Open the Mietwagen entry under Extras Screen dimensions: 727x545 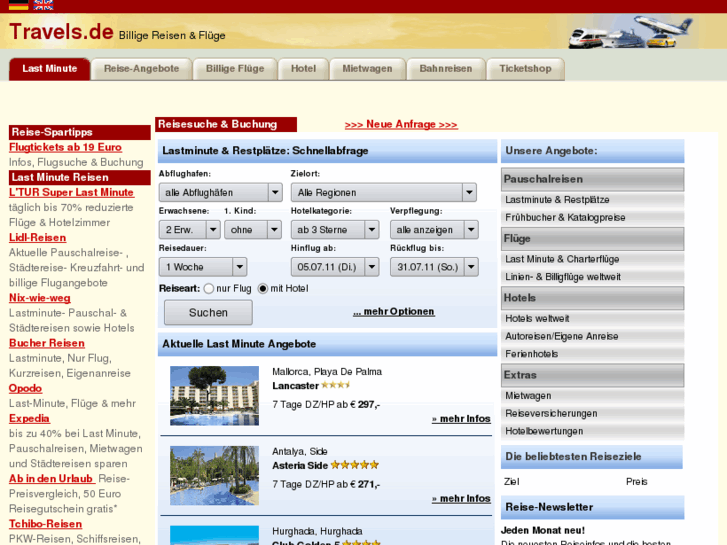tap(593, 396)
